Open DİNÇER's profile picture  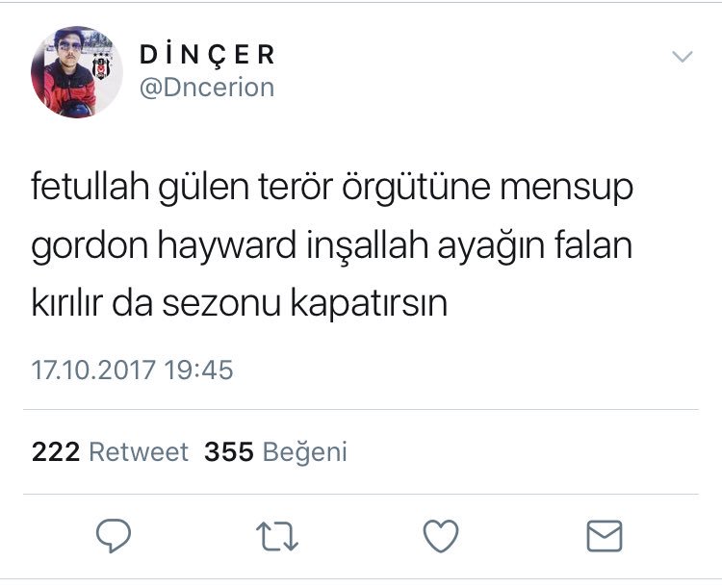pyautogui.click(x=77, y=72)
